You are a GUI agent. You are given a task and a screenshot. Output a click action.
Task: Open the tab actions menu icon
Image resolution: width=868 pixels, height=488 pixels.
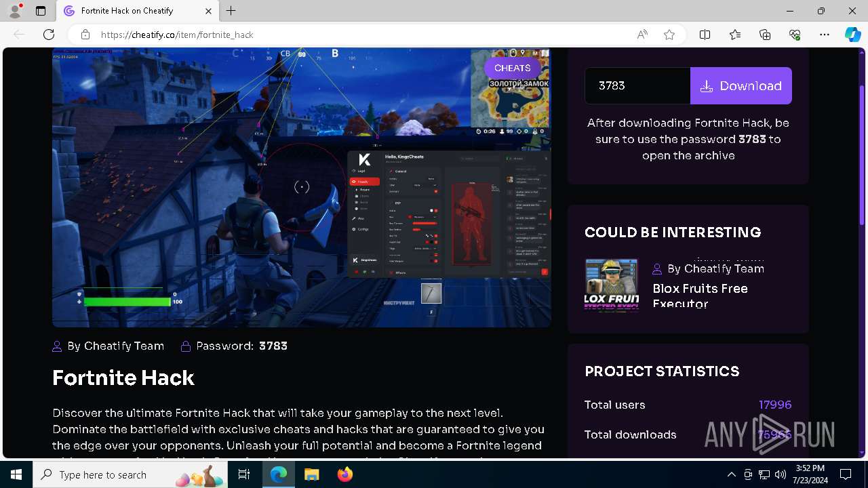41,11
